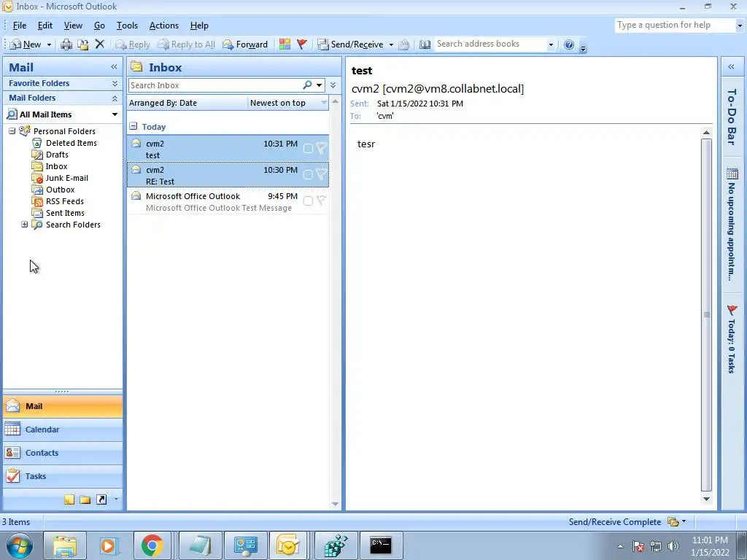
Task: Click the envelope icon of Microsoft Office Outlook message
Action: pos(136,195)
